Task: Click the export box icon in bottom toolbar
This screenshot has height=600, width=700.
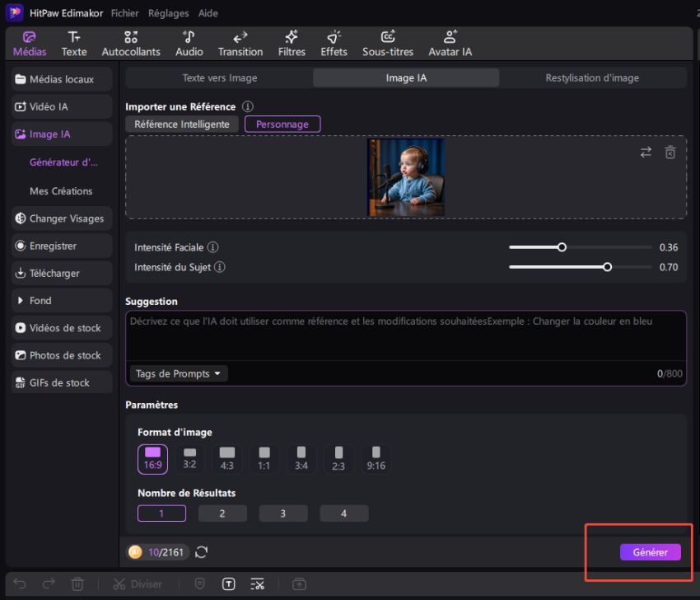Action: pyautogui.click(x=299, y=584)
